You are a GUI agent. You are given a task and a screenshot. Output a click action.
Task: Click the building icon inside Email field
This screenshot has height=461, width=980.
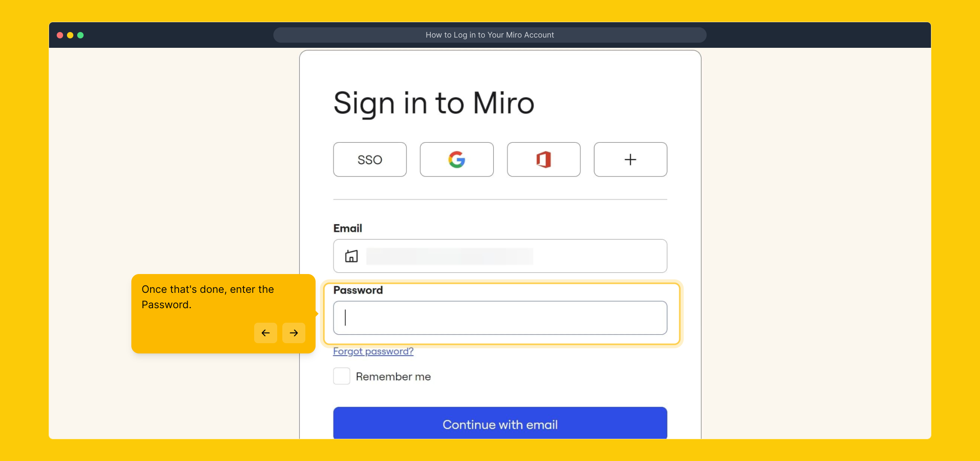click(x=351, y=256)
